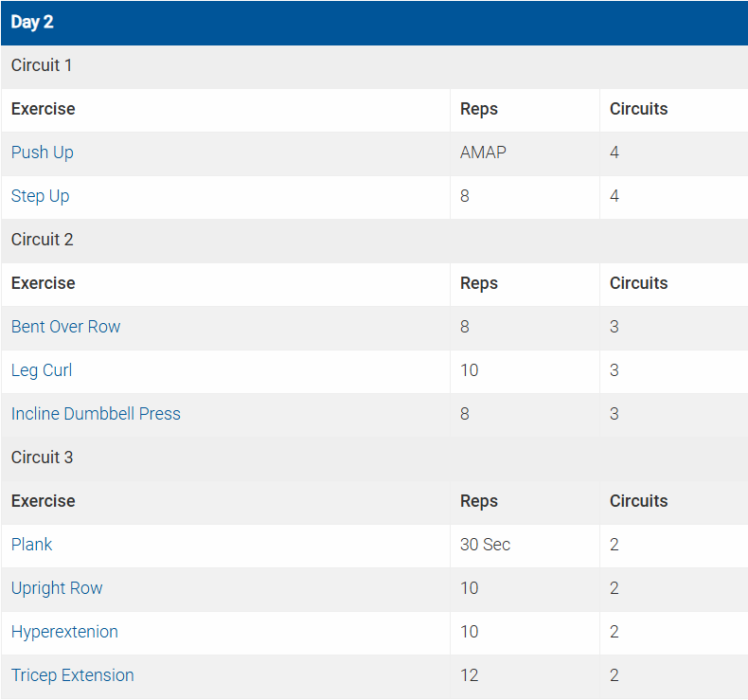Click the Reps column header under Circuit 2

tap(479, 283)
